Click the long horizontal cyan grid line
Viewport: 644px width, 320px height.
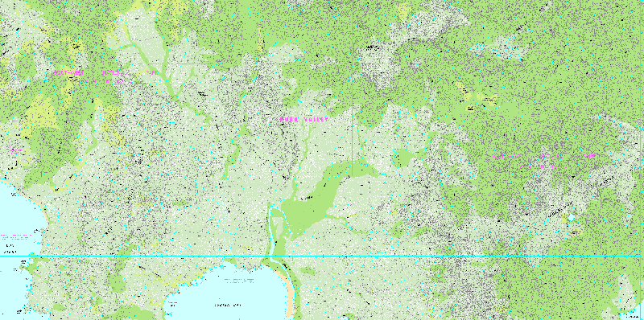(322, 256)
